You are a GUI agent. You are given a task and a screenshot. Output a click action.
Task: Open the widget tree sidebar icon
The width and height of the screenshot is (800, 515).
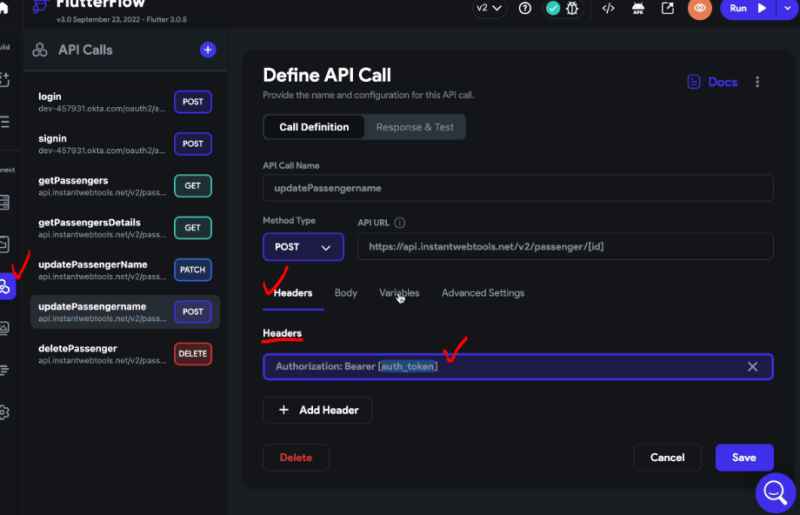point(5,122)
